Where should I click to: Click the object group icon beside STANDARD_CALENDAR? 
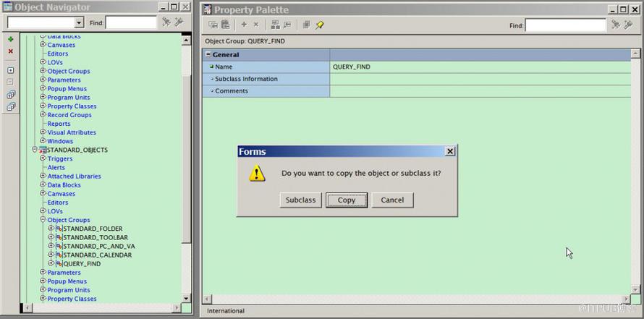(x=59, y=255)
